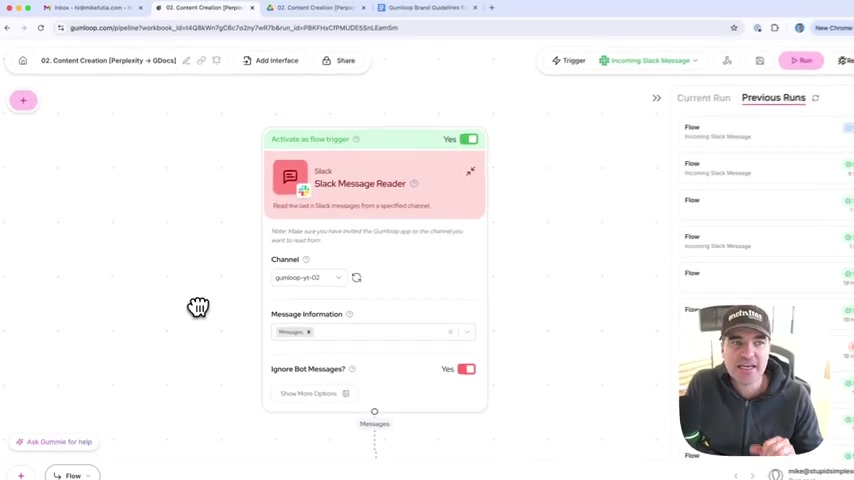The image size is (854, 480).
Task: Show More Options on Slack node
Action: point(315,393)
